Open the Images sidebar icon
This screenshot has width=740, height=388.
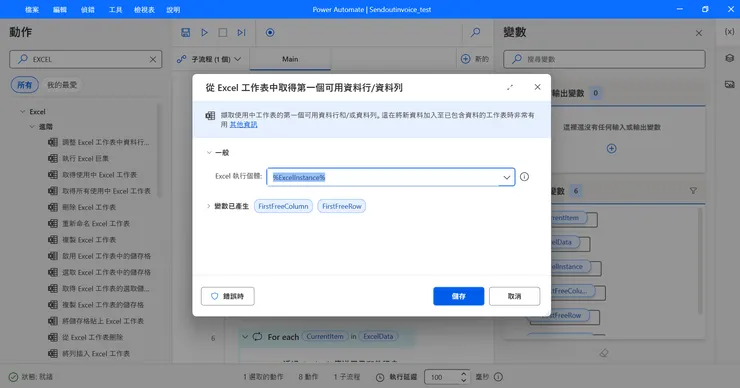(729, 84)
